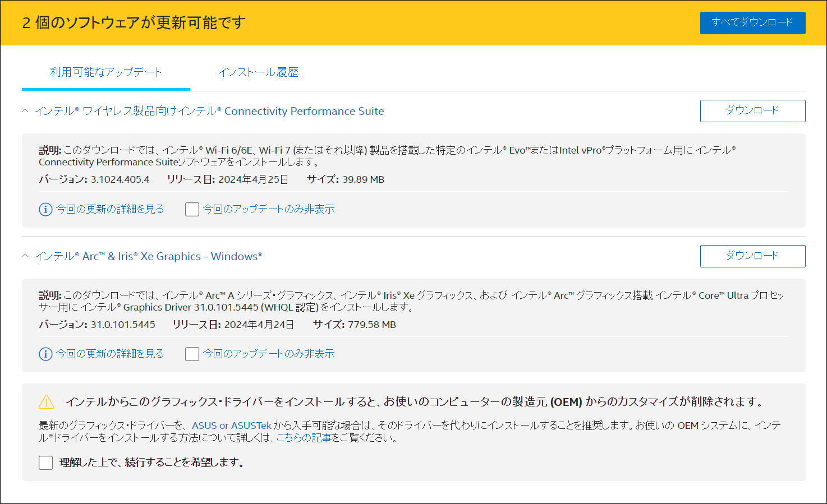Collapse the Connectivity Performance Suite section chevron
This screenshot has height=504, width=827.
click(25, 111)
